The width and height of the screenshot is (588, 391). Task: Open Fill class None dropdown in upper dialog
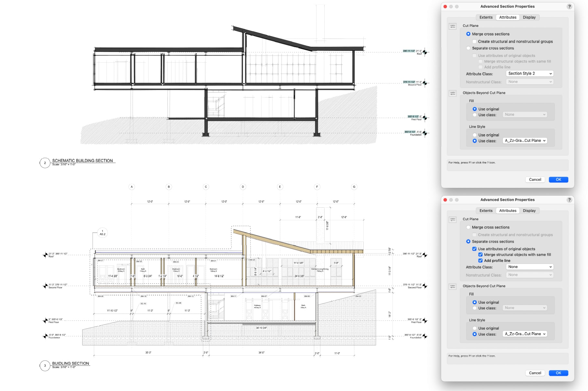(x=525, y=114)
